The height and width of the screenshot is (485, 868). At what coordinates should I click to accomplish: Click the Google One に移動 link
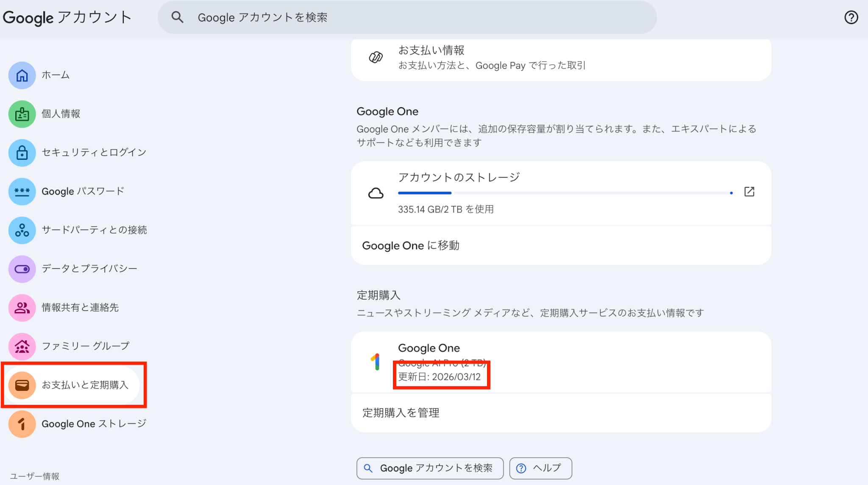point(410,245)
